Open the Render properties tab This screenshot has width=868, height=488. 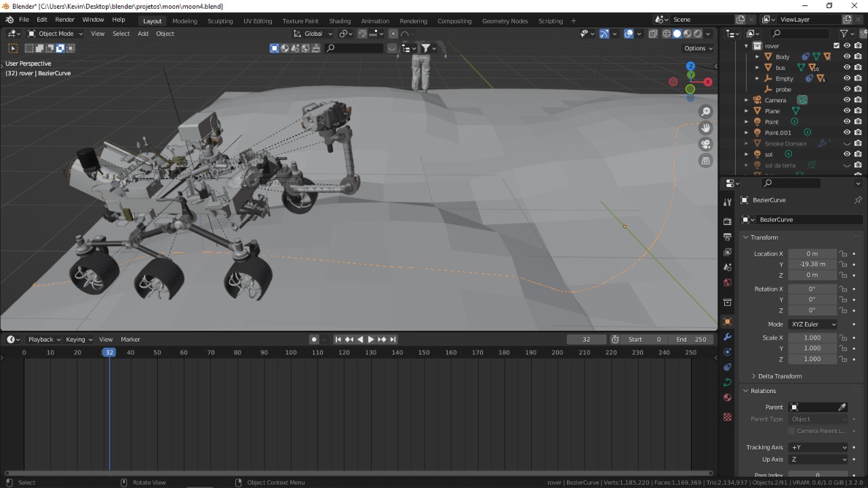click(x=728, y=221)
